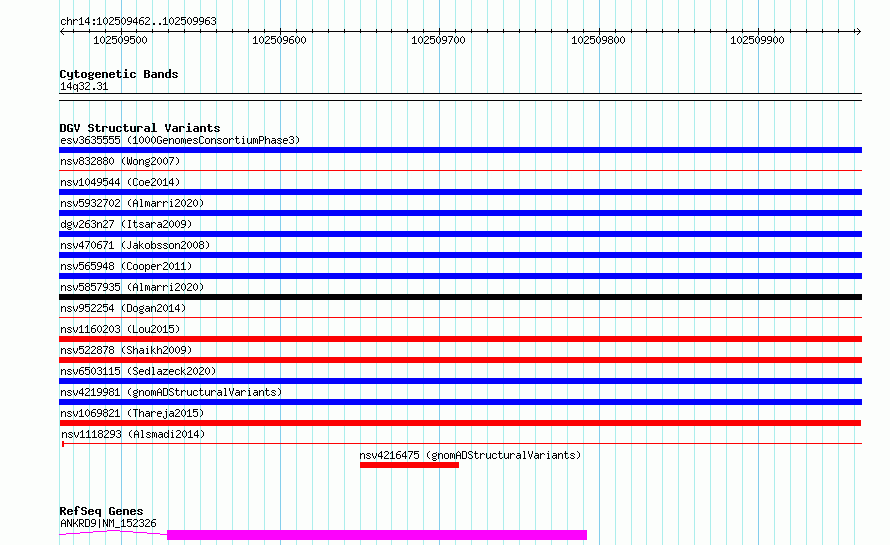Click ruler position 102509500
This screenshot has height=545, width=890.
(120, 40)
